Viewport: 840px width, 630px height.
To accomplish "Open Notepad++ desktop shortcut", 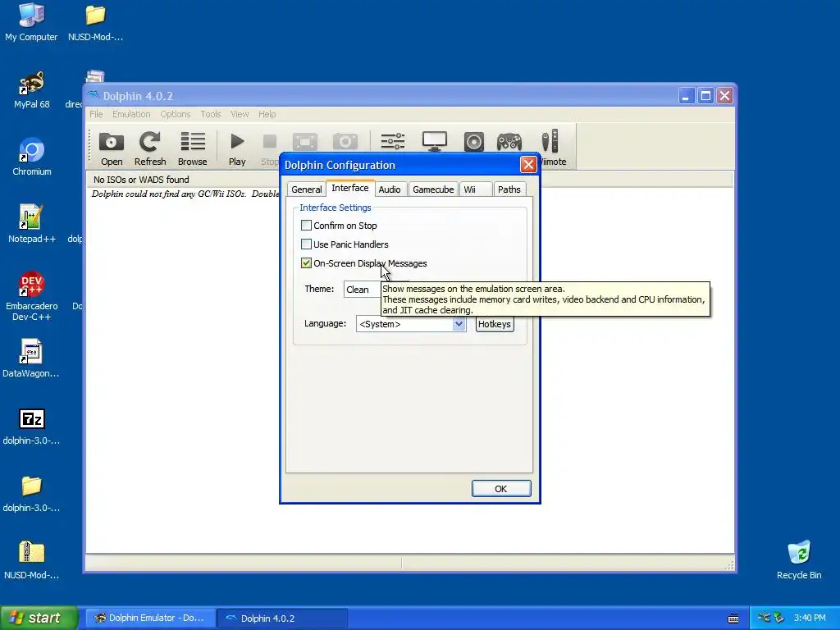I will point(32,224).
